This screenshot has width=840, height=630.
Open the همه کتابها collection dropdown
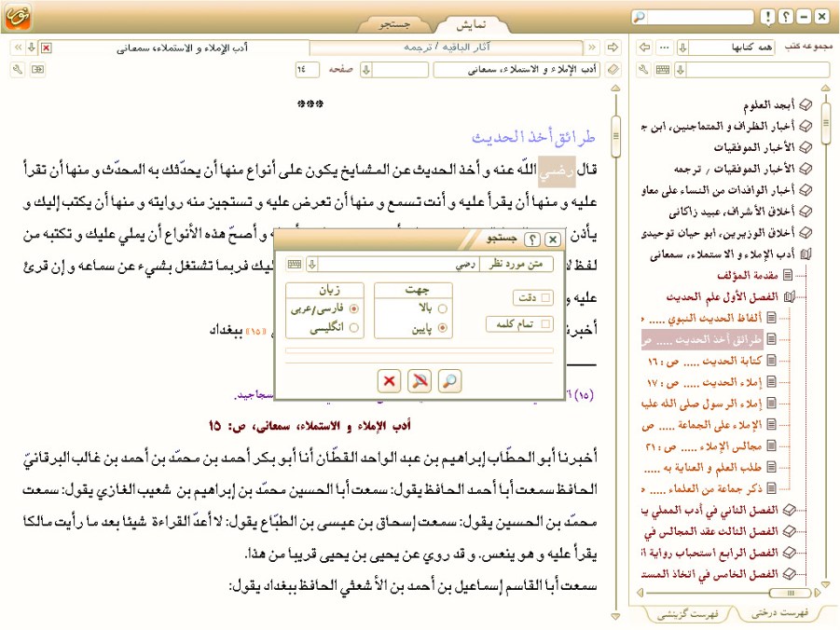tap(683, 48)
